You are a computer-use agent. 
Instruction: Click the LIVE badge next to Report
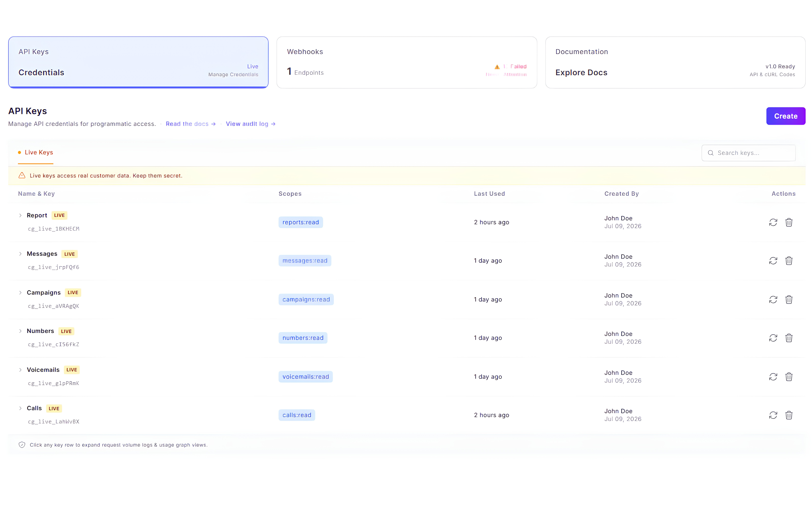pos(59,215)
